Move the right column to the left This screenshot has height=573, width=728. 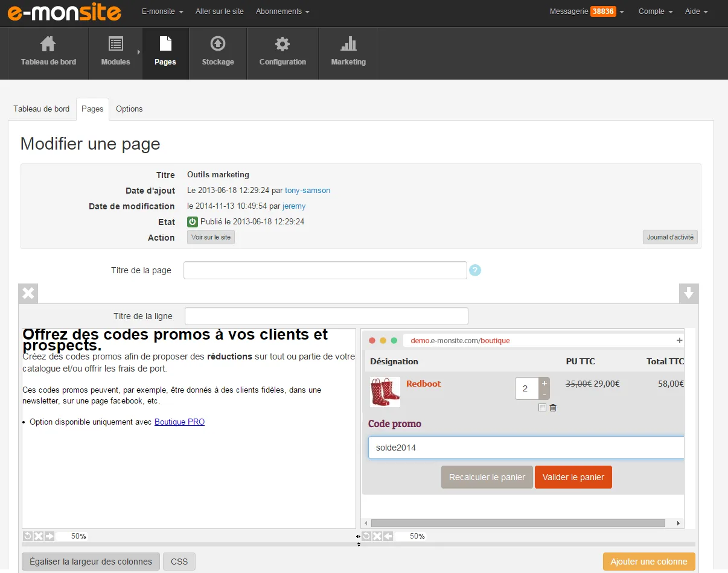388,536
